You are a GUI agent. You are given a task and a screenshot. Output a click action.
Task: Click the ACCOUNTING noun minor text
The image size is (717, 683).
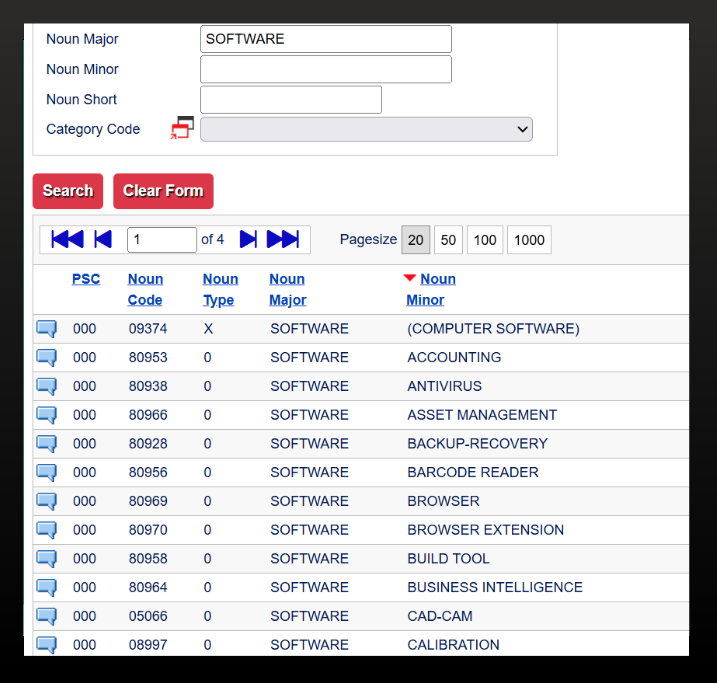click(x=454, y=358)
